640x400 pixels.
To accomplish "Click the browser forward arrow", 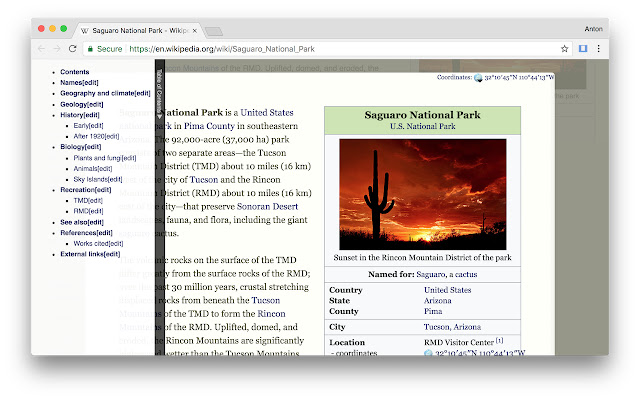I will pos(56,48).
